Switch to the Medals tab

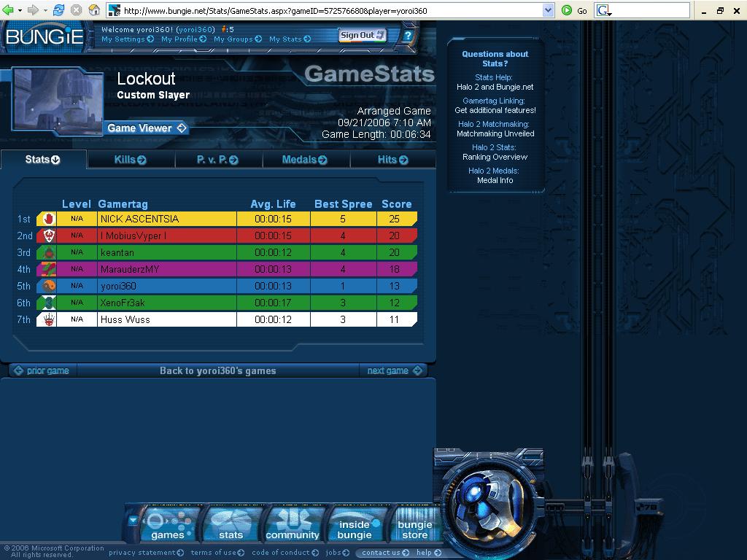(306, 160)
